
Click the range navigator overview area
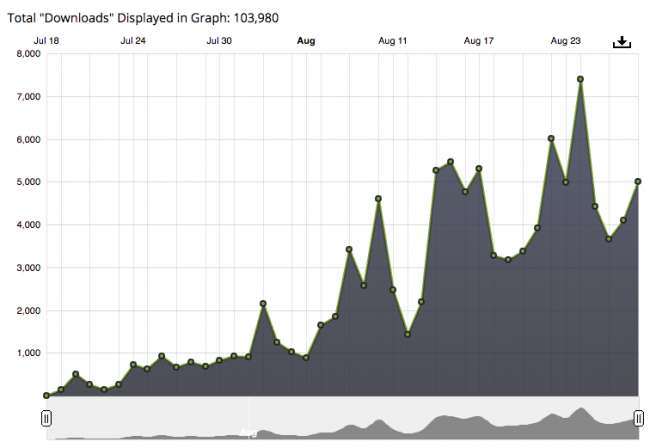pyautogui.click(x=342, y=418)
